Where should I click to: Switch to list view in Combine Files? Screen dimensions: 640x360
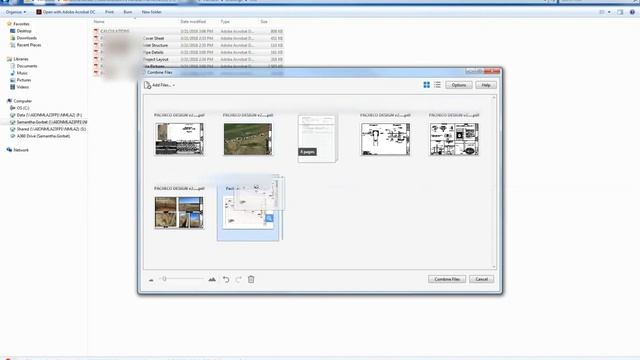pyautogui.click(x=437, y=85)
